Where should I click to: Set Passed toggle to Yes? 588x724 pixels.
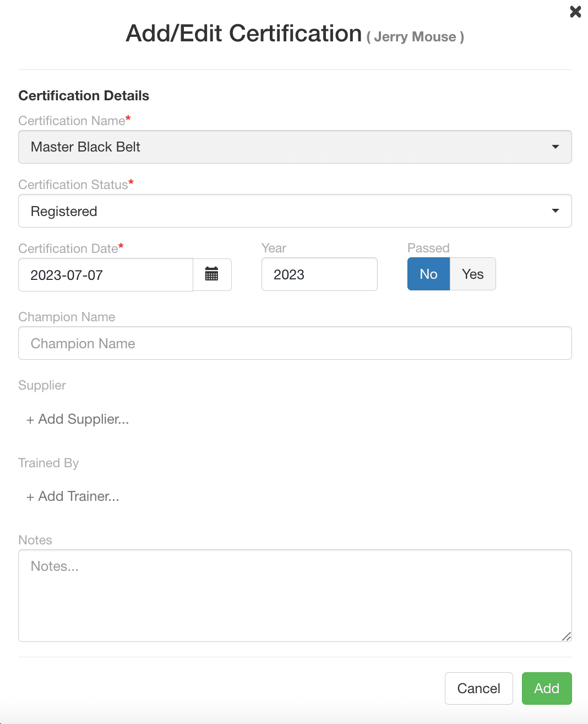(x=473, y=274)
